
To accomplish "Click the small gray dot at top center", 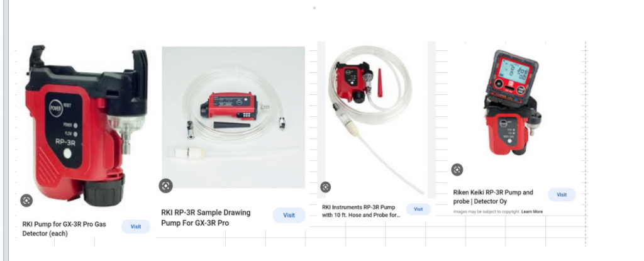I will (314, 8).
